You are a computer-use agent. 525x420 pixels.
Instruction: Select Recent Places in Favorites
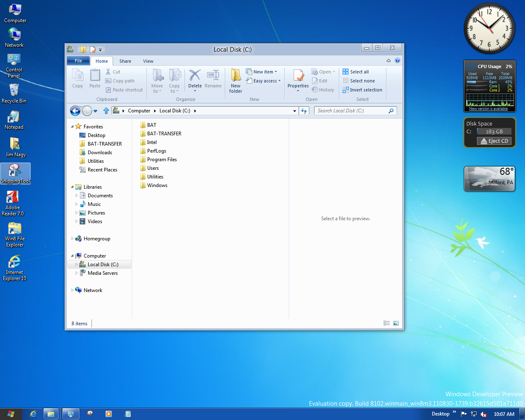tap(98, 170)
